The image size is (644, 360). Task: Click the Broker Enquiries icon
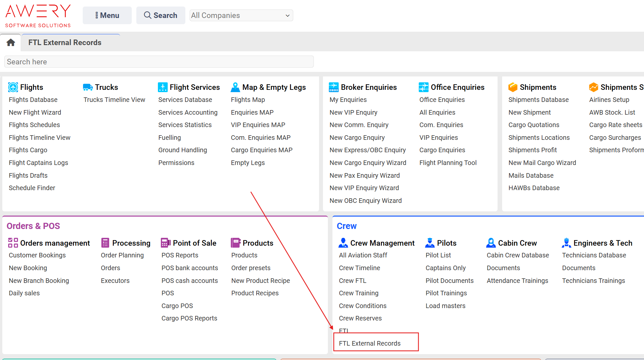click(333, 87)
